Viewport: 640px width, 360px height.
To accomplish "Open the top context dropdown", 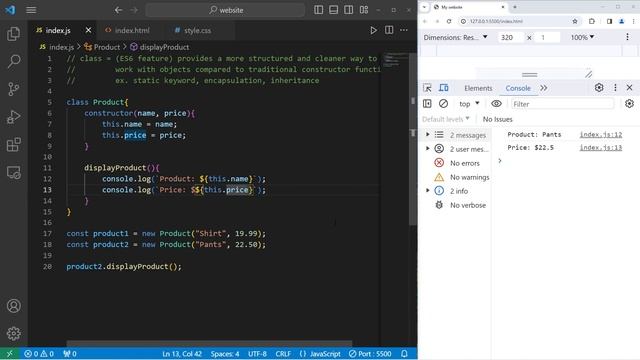I will (469, 104).
